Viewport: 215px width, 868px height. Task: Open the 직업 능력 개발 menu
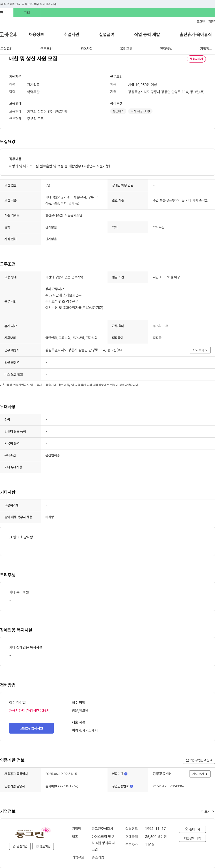click(x=147, y=34)
